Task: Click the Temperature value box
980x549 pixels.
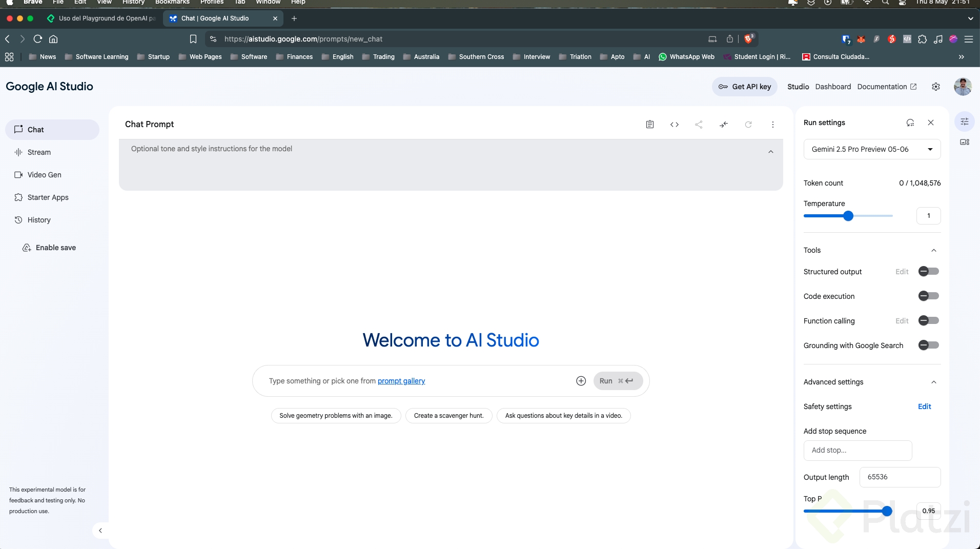Action: tap(929, 216)
